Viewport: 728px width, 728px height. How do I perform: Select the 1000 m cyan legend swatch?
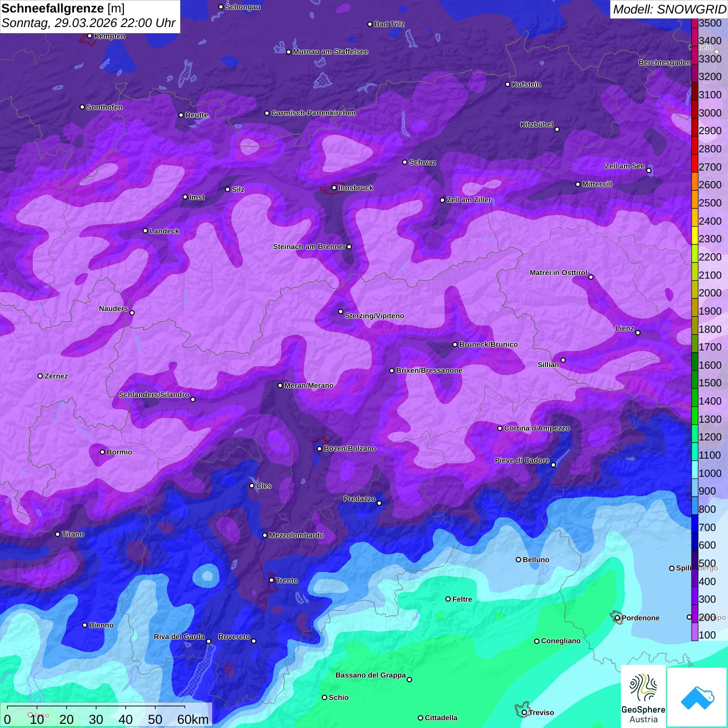coord(695,470)
